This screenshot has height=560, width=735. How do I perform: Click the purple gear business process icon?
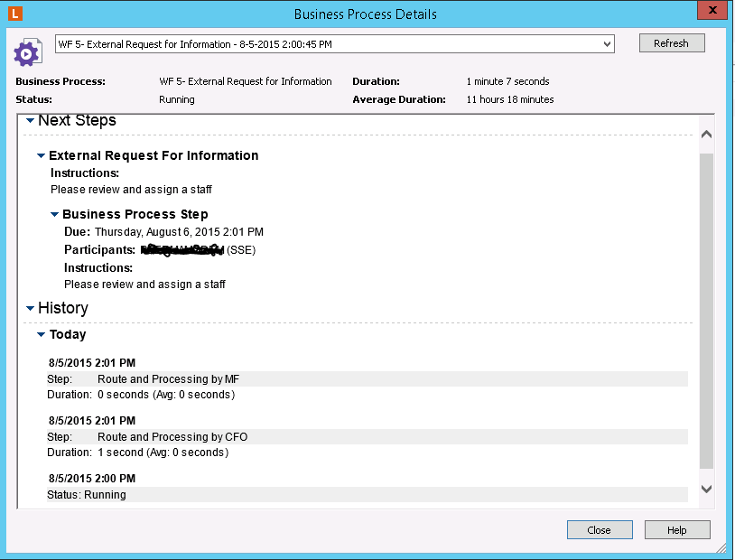pyautogui.click(x=27, y=52)
